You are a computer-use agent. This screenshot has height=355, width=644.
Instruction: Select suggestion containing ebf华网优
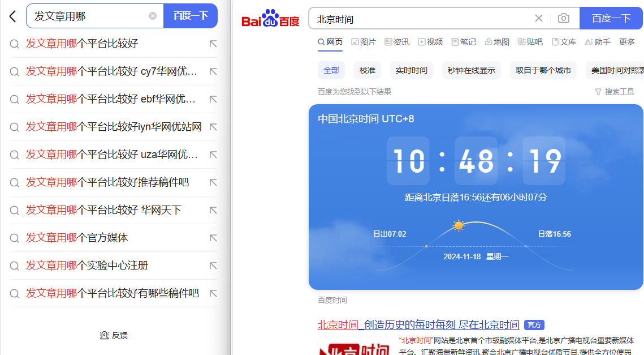[110, 99]
